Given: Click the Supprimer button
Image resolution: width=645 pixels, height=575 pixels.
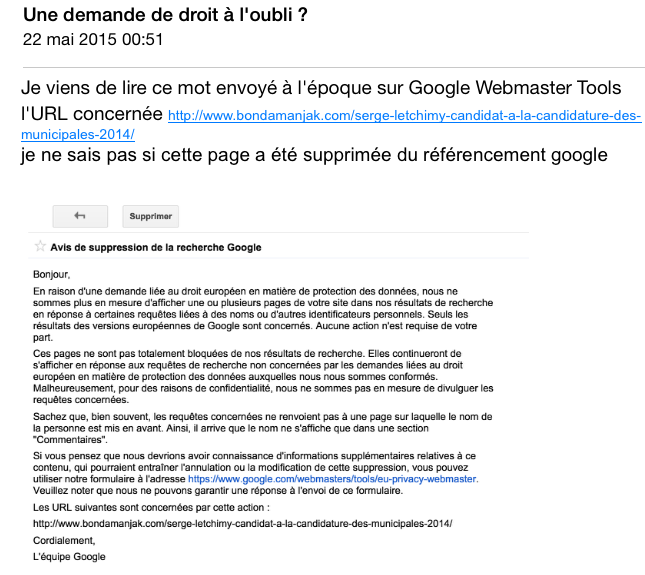Looking at the screenshot, I should tap(151, 216).
